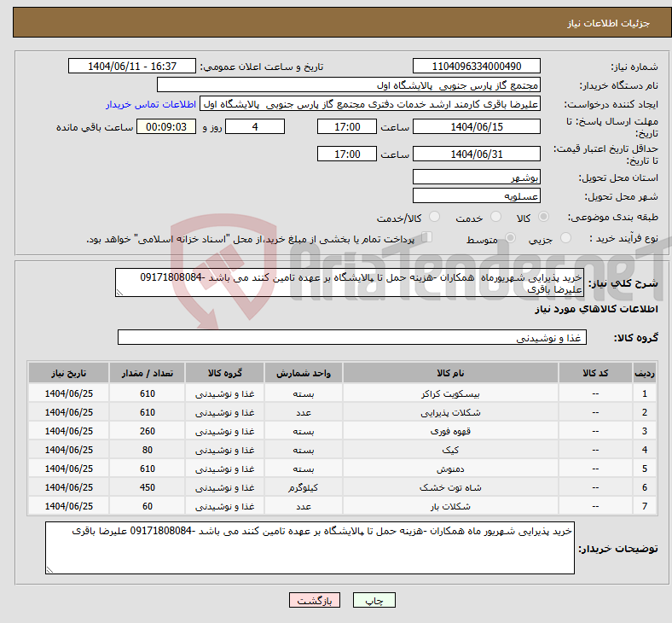Choose the کالا/خدمت radio option
This screenshot has width=672, height=623.
tap(435, 218)
